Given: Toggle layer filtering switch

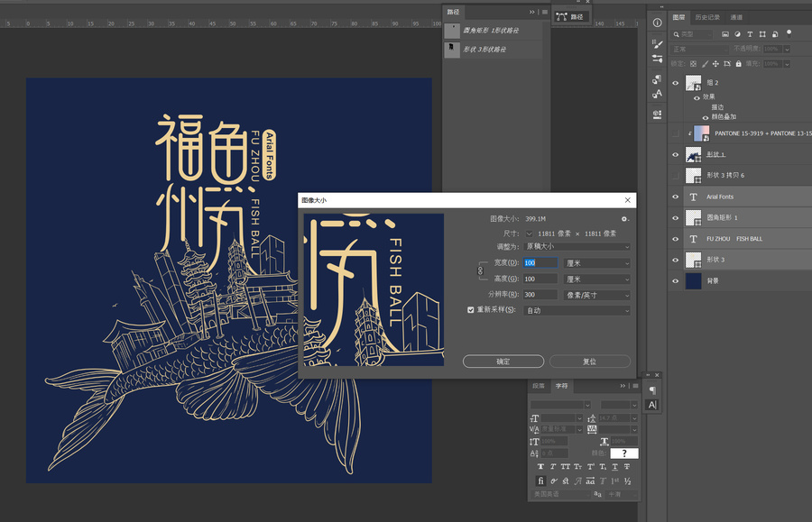Looking at the screenshot, I should point(789,33).
